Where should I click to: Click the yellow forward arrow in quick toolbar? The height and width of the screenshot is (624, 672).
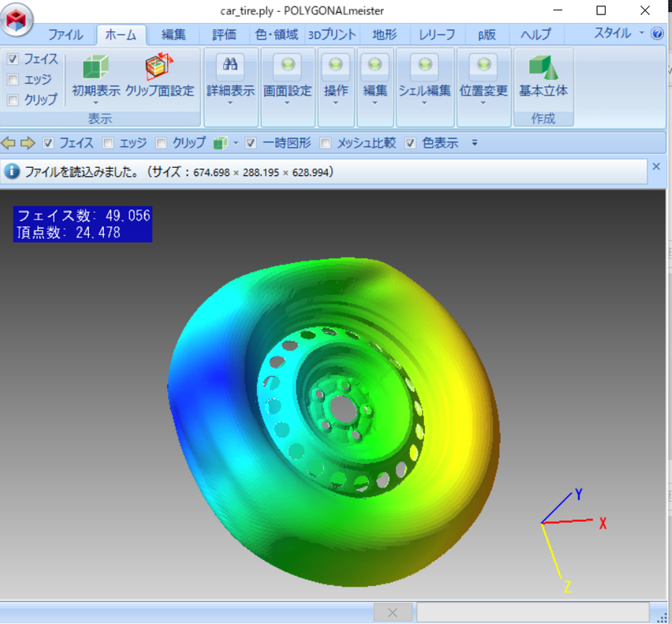pos(28,143)
